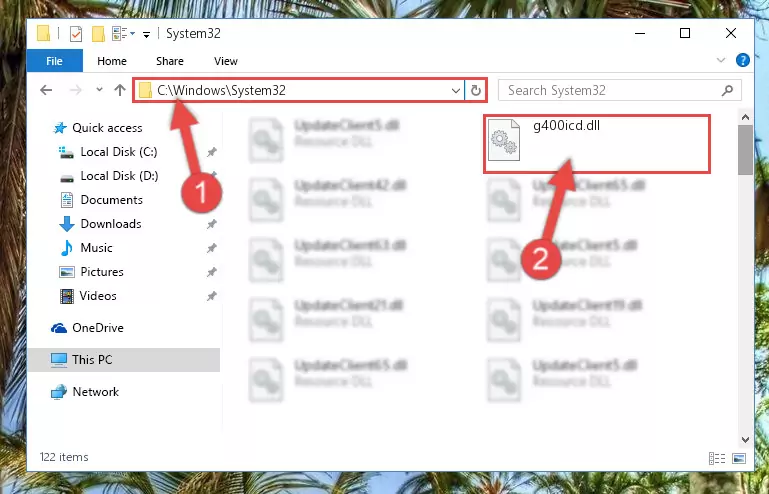Click the pin icon next to Downloads
The height and width of the screenshot is (494, 769).
[211, 224]
